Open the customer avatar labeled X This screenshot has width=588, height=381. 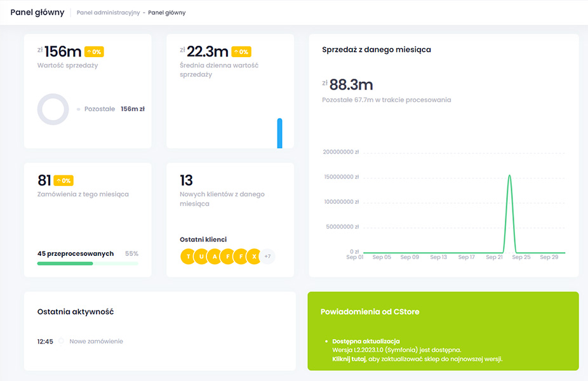(x=254, y=257)
